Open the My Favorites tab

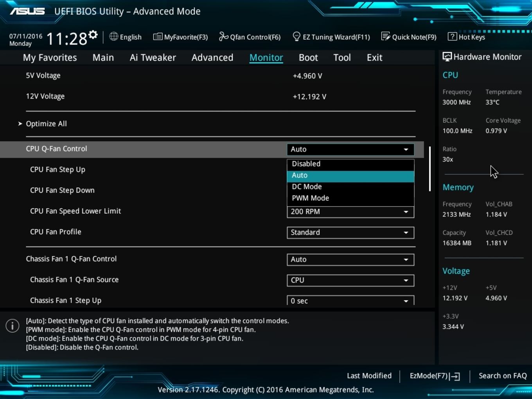coord(50,58)
